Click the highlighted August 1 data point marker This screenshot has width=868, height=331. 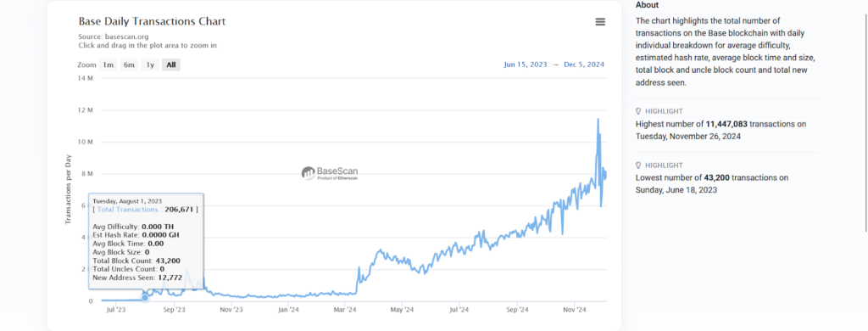(x=145, y=298)
